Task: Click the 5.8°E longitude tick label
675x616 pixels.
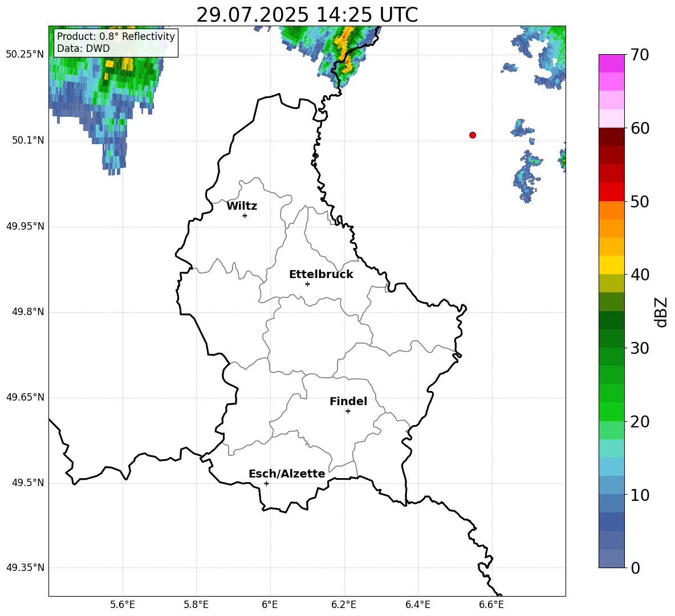Action: (x=196, y=605)
